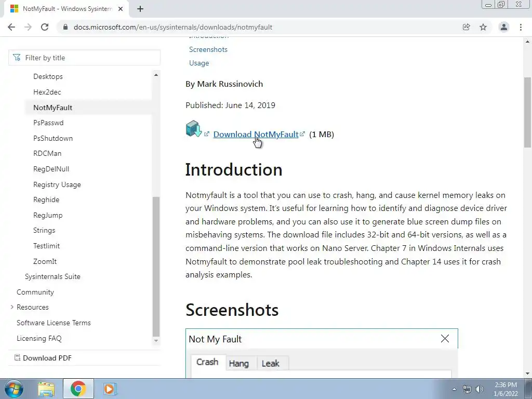Open the Testlimit sidebar entry
The image size is (532, 399).
pos(46,246)
